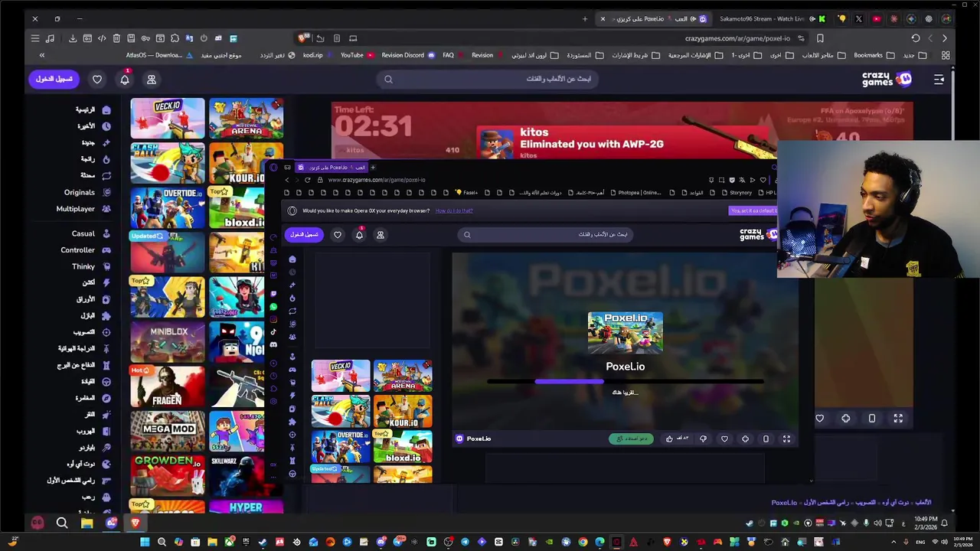
Task: Click purple login button in outer window
Action: (x=54, y=79)
